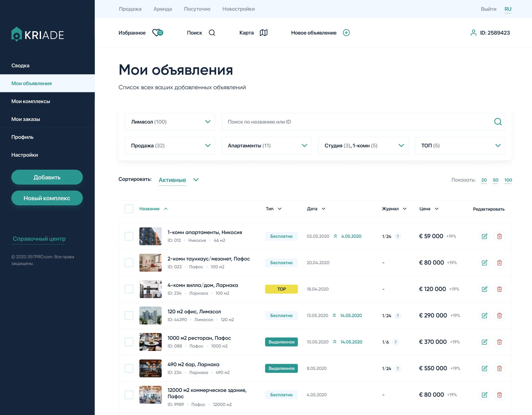This screenshot has width=532, height=415.
Task: Open the Справочный центр link
Action: point(39,239)
